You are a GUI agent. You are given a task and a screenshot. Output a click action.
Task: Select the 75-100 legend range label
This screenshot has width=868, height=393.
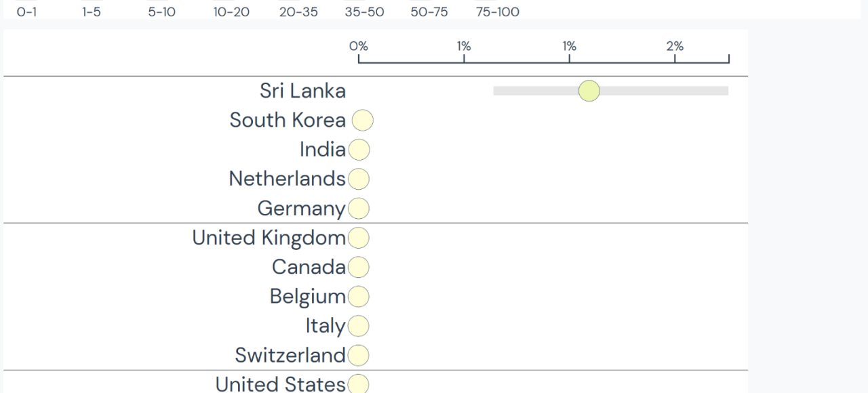coord(498,12)
